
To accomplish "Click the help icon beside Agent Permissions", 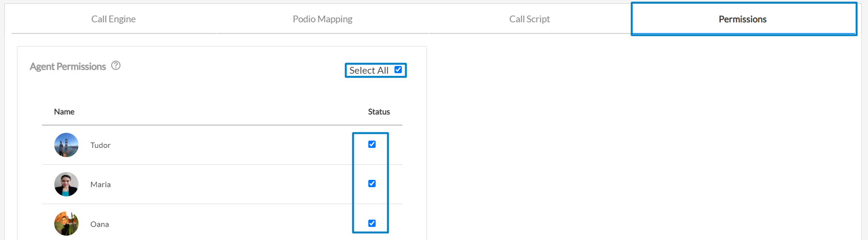I will [x=116, y=65].
